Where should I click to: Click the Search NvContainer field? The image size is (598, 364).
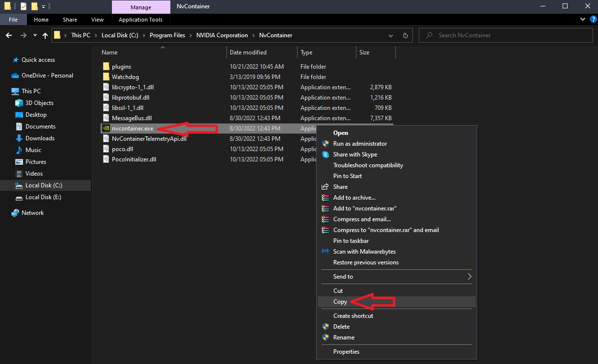point(506,35)
